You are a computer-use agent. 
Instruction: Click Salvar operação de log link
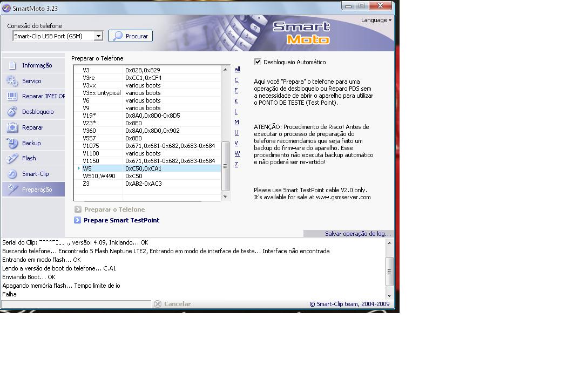(357, 234)
